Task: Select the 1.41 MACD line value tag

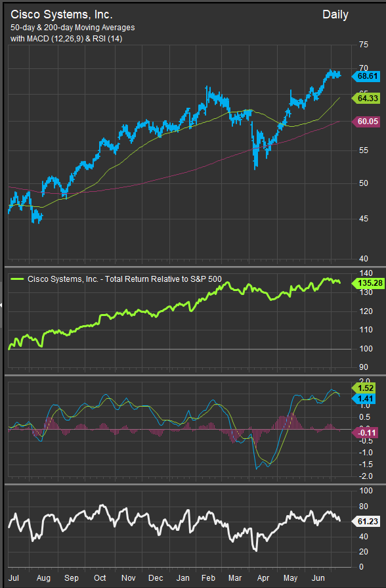Action: (364, 399)
